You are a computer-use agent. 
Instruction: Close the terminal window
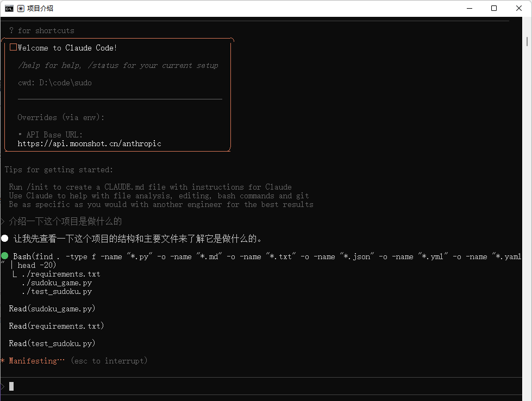pos(519,9)
